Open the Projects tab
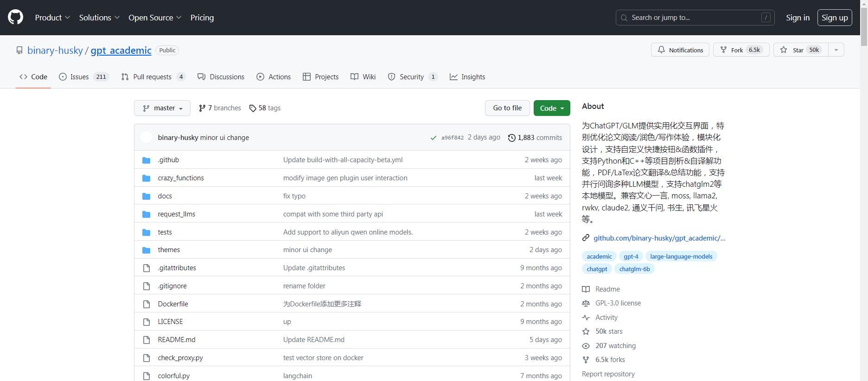The image size is (868, 381). click(x=320, y=77)
